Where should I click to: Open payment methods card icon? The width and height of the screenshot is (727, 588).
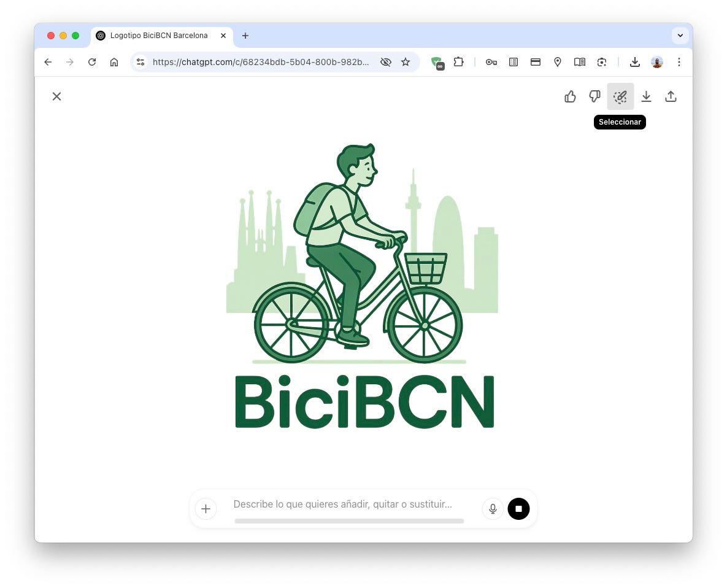pos(536,62)
